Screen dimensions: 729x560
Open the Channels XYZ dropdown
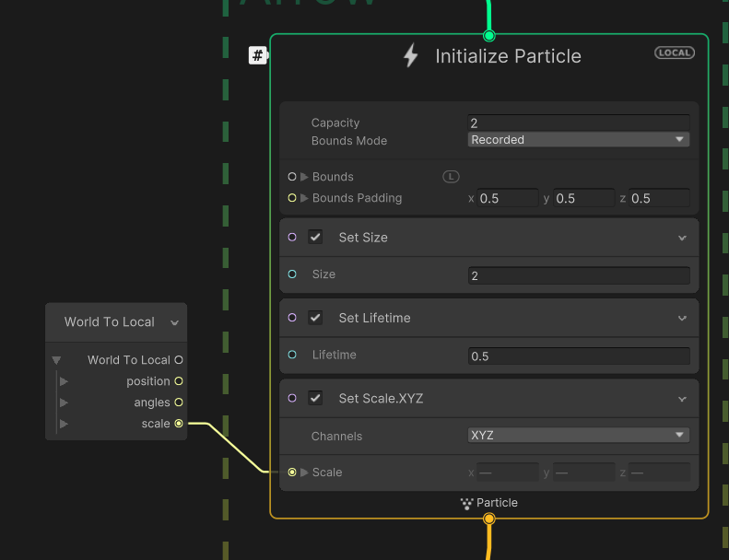pyautogui.click(x=578, y=435)
